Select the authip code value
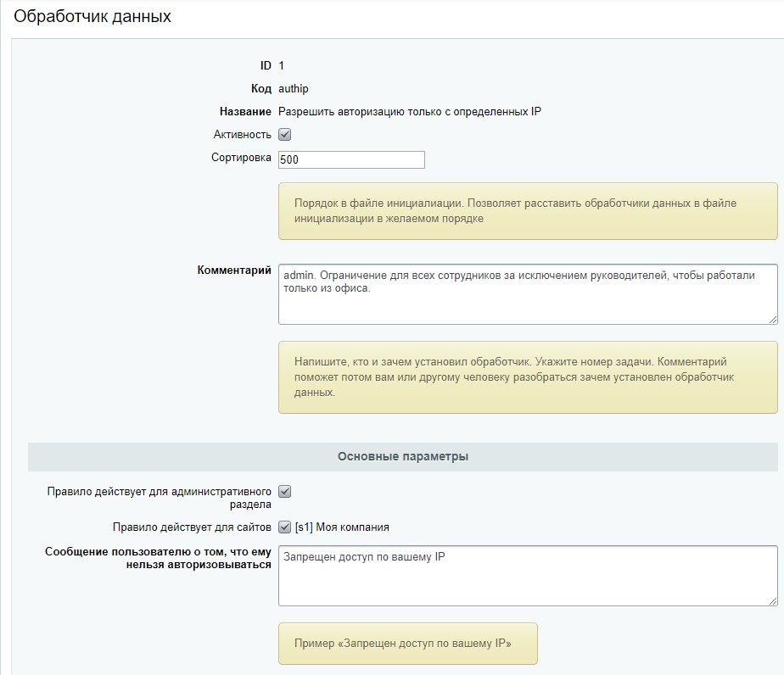This screenshot has width=784, height=675. pos(294,89)
